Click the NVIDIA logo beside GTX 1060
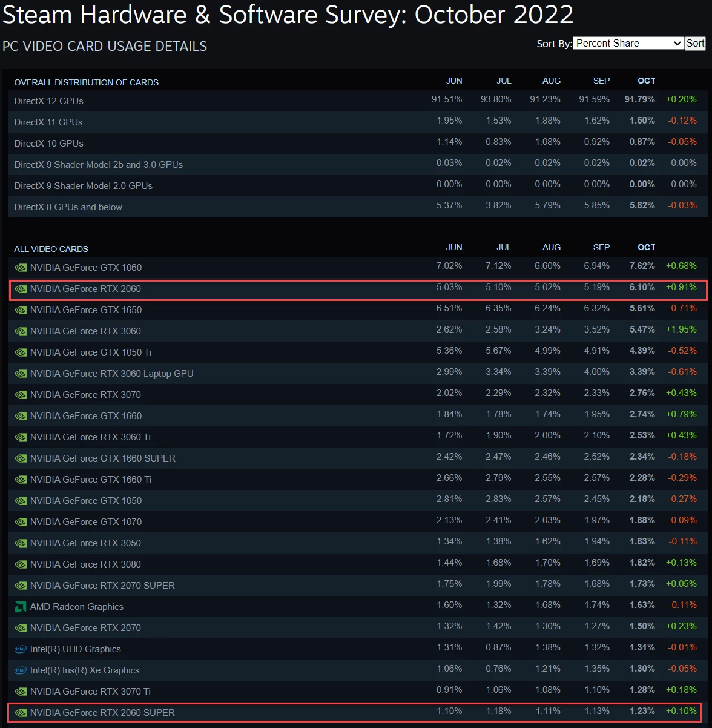The image size is (712, 728). pyautogui.click(x=21, y=268)
